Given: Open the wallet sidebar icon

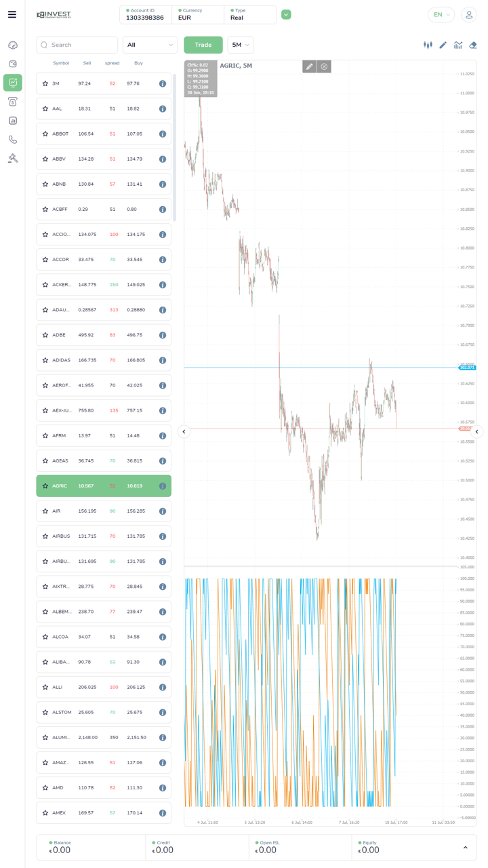Looking at the screenshot, I should pyautogui.click(x=12, y=64).
